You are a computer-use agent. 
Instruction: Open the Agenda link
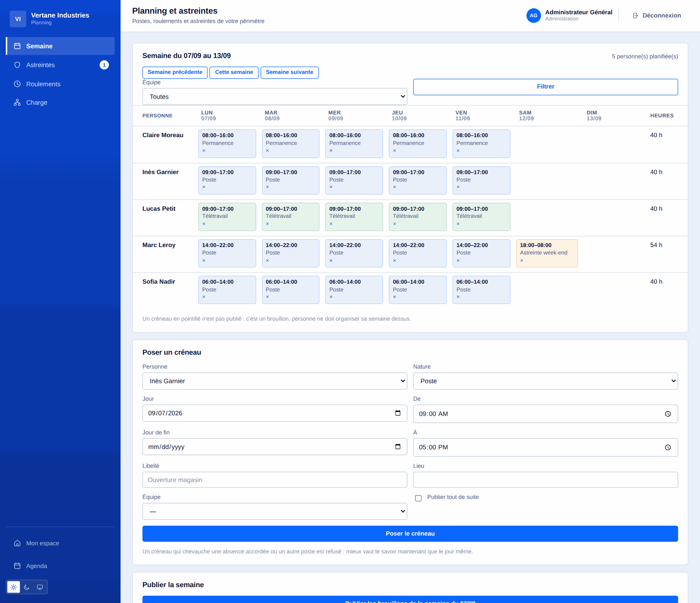click(x=61, y=566)
